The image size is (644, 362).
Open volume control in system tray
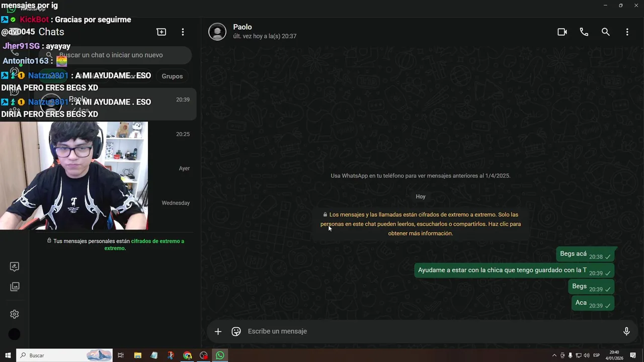(x=586, y=355)
